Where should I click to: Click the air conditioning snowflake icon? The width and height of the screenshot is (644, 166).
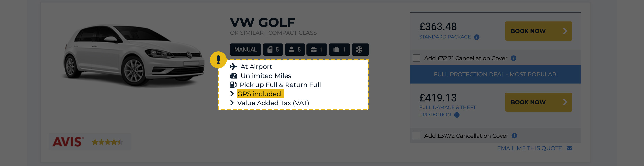pyautogui.click(x=359, y=49)
